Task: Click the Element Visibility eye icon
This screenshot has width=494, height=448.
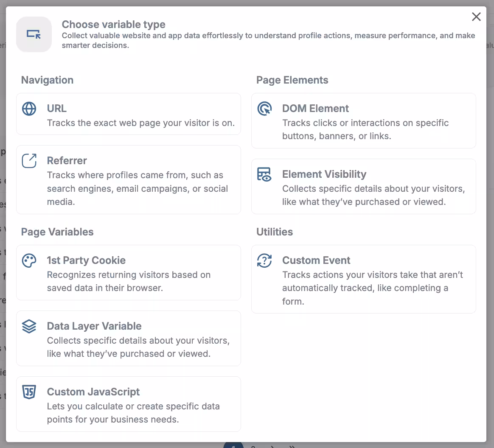Action: [x=264, y=174]
